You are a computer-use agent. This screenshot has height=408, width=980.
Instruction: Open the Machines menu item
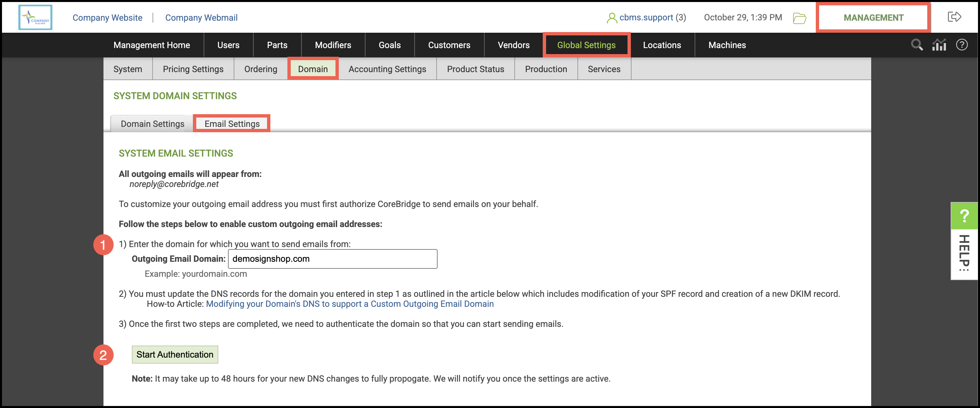click(727, 45)
